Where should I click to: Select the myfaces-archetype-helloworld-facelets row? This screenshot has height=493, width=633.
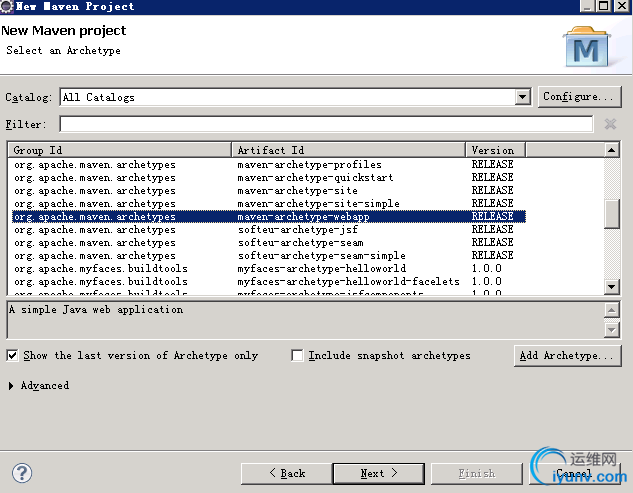pyautogui.click(x=268, y=281)
